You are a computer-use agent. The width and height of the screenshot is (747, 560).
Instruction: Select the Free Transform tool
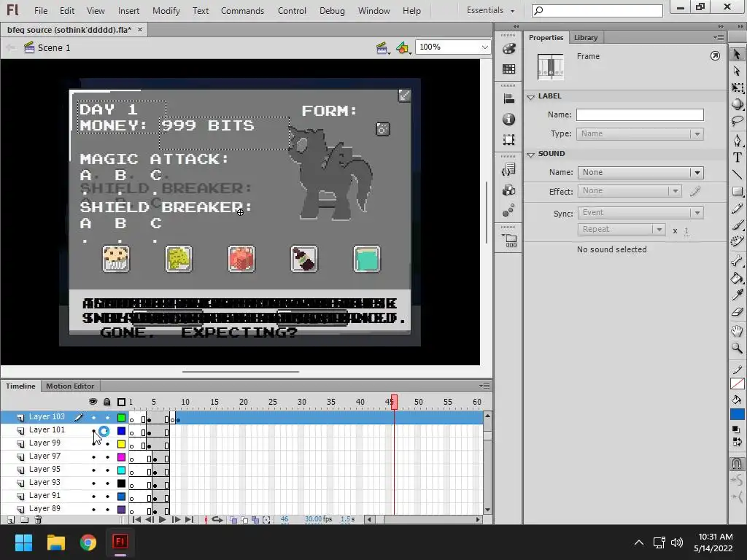pos(737,87)
